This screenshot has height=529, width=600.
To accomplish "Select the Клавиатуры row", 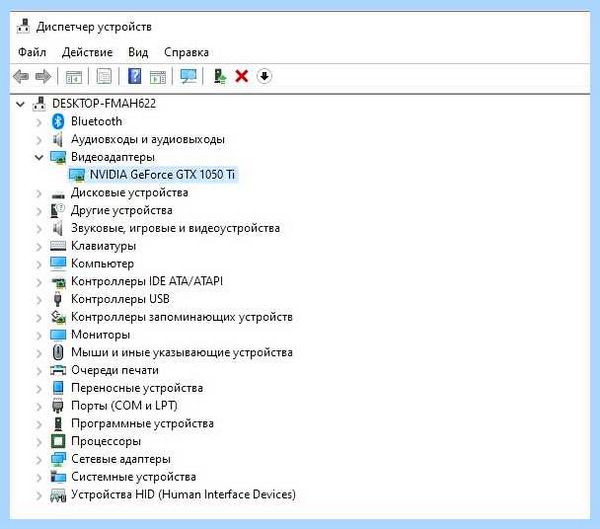I will pyautogui.click(x=103, y=246).
